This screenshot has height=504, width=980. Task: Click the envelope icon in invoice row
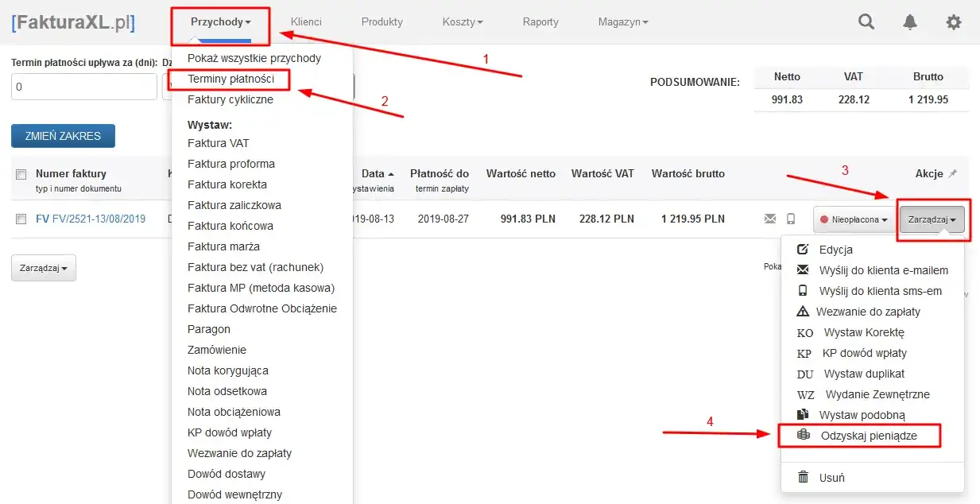769,219
